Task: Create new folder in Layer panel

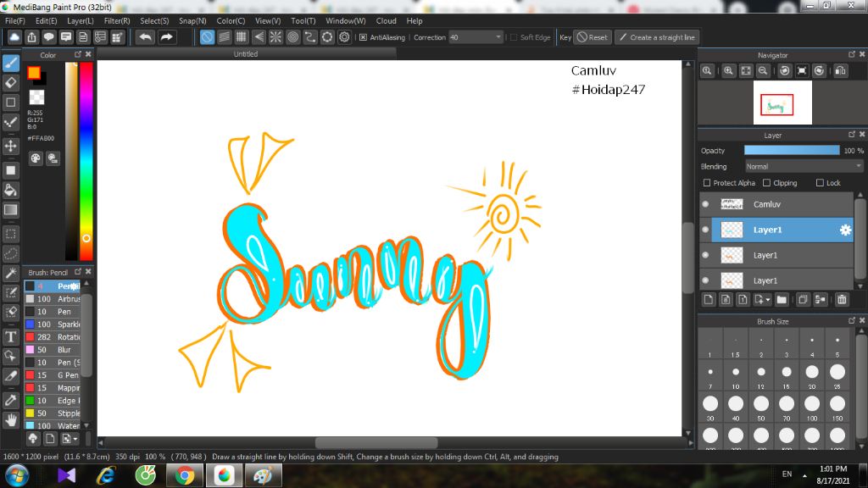Action: tap(782, 299)
